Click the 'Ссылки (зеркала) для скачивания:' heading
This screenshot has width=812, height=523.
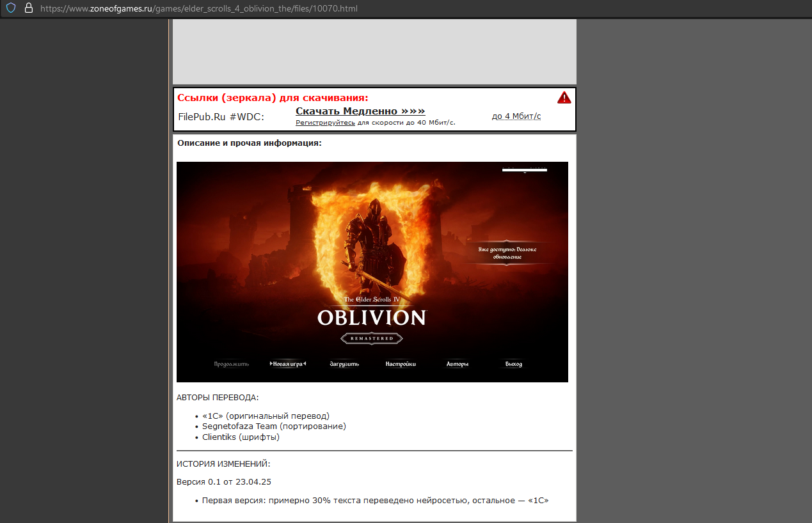click(273, 98)
